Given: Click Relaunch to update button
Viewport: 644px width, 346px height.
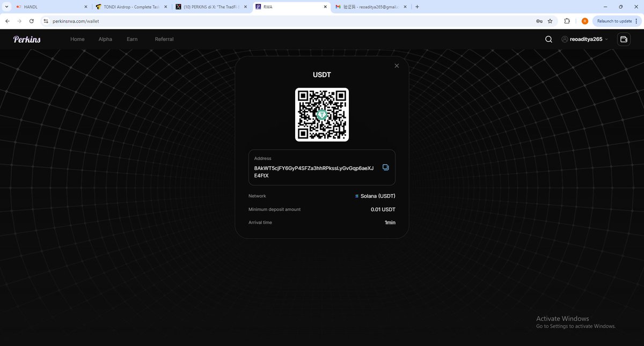Looking at the screenshot, I should pyautogui.click(x=613, y=21).
